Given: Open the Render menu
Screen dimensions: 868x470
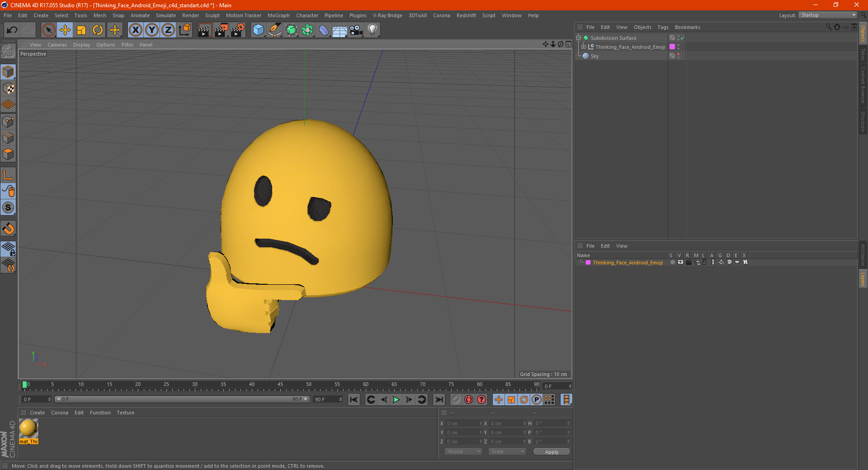Looking at the screenshot, I should tap(190, 15).
